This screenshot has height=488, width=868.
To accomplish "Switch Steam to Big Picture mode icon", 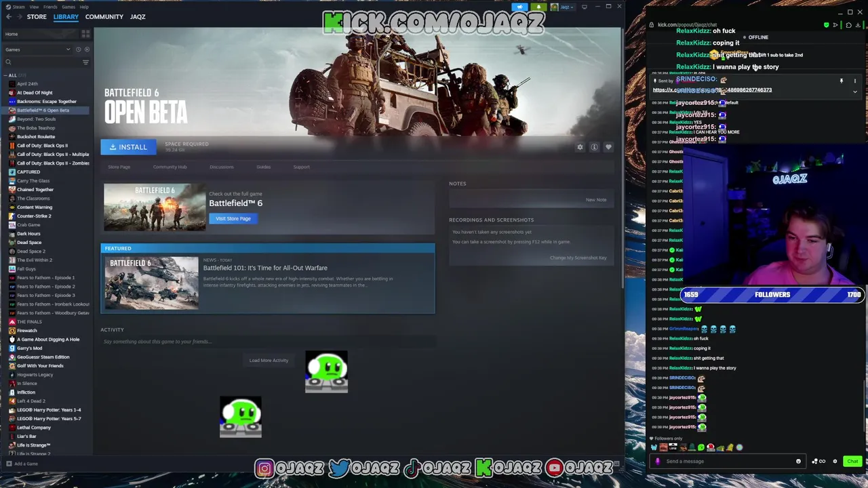I will (585, 7).
